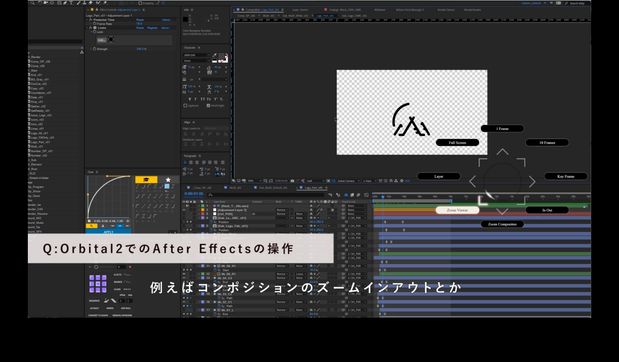Click the blue current-time indicator on ruler

(383, 196)
